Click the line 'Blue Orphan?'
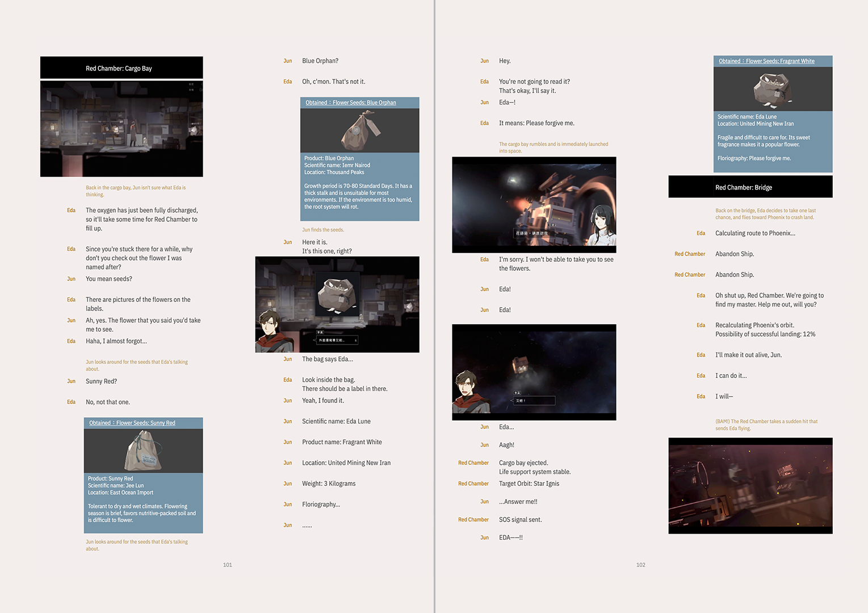868x613 pixels. tap(320, 61)
